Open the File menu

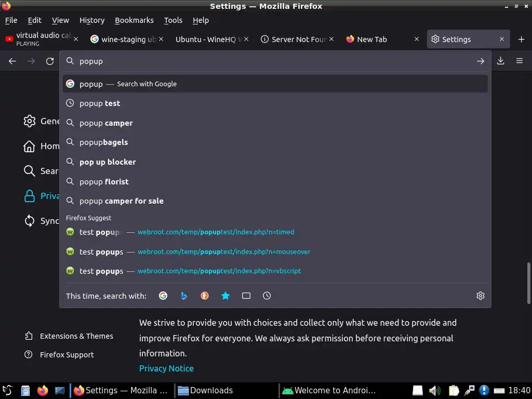[11, 20]
